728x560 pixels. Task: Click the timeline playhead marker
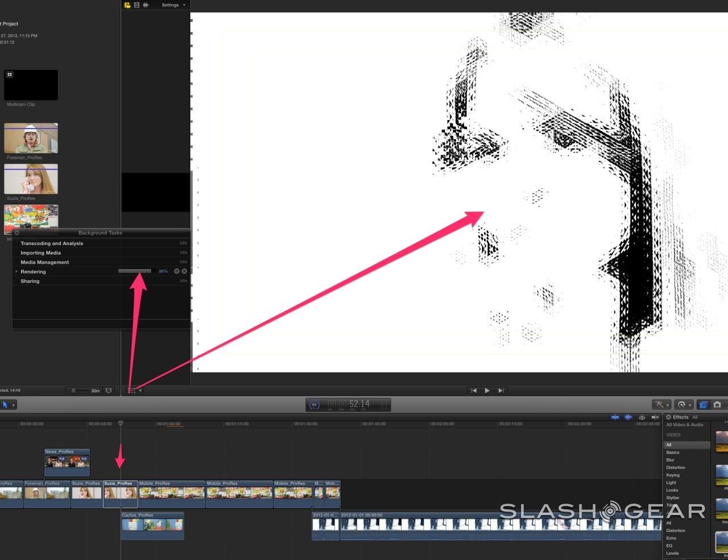121,424
